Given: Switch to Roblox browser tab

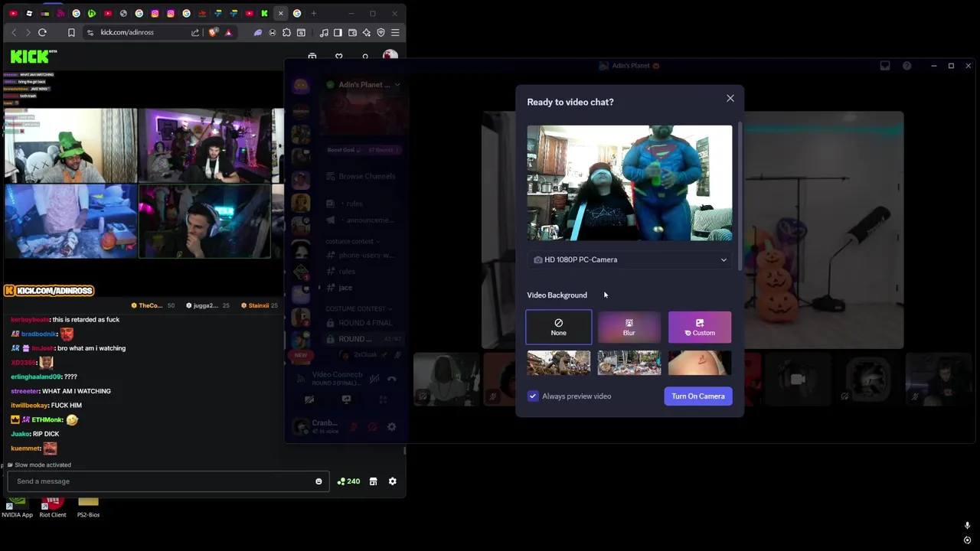Looking at the screenshot, I should pyautogui.click(x=29, y=13).
